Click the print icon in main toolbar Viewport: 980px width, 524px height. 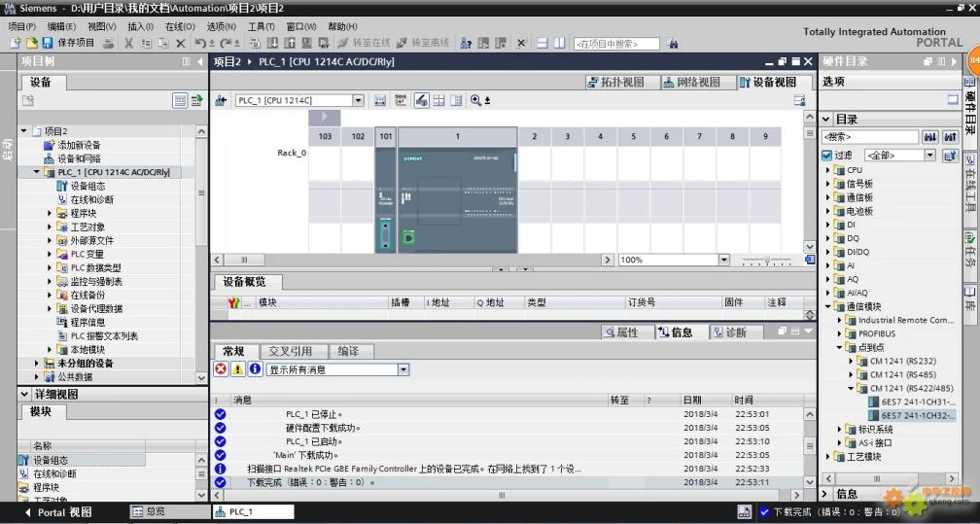(x=108, y=44)
